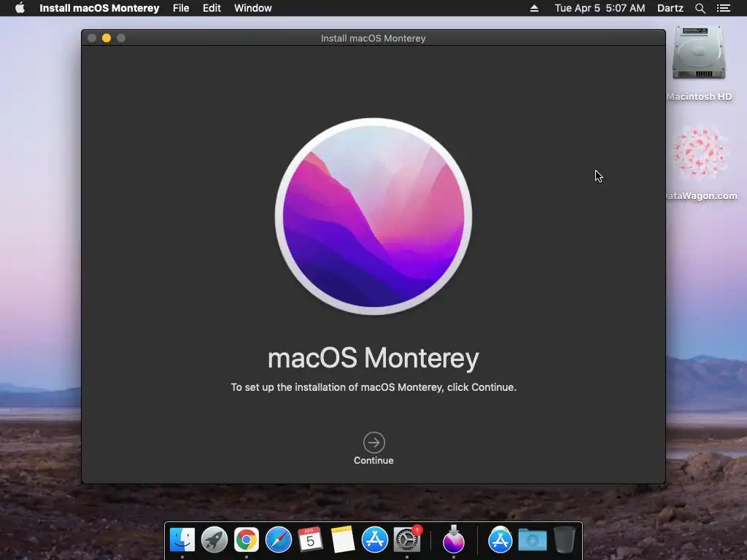Image resolution: width=747 pixels, height=560 pixels.
Task: Open the App Store icon beside Downloads folder
Action: (500, 540)
